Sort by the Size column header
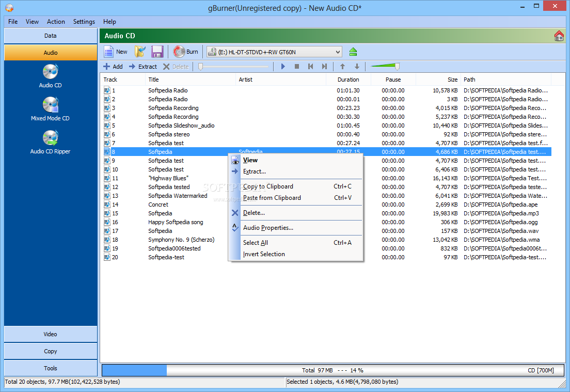Viewport: 570px width, 392px height. click(438, 80)
